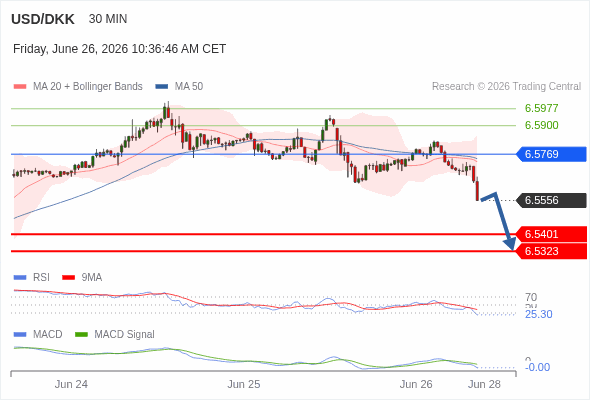
Task: Click the USD/DKK pair title
Action: pos(43,19)
